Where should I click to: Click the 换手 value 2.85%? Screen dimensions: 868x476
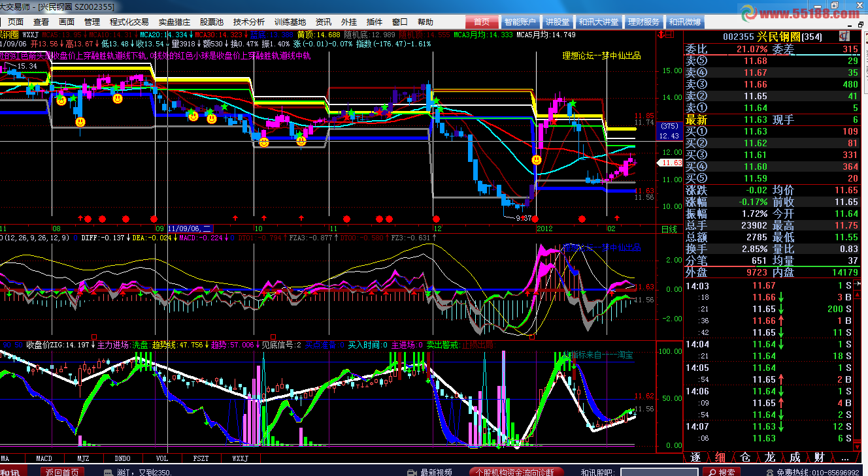[755, 249]
